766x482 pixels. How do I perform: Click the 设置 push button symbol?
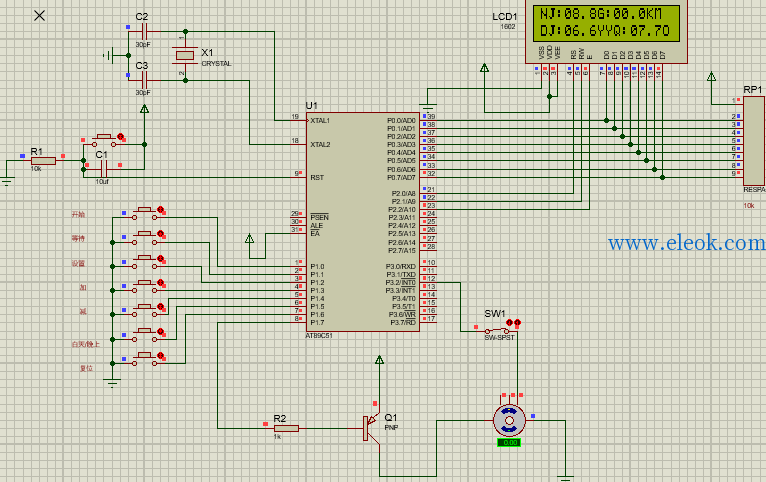pyautogui.click(x=145, y=262)
